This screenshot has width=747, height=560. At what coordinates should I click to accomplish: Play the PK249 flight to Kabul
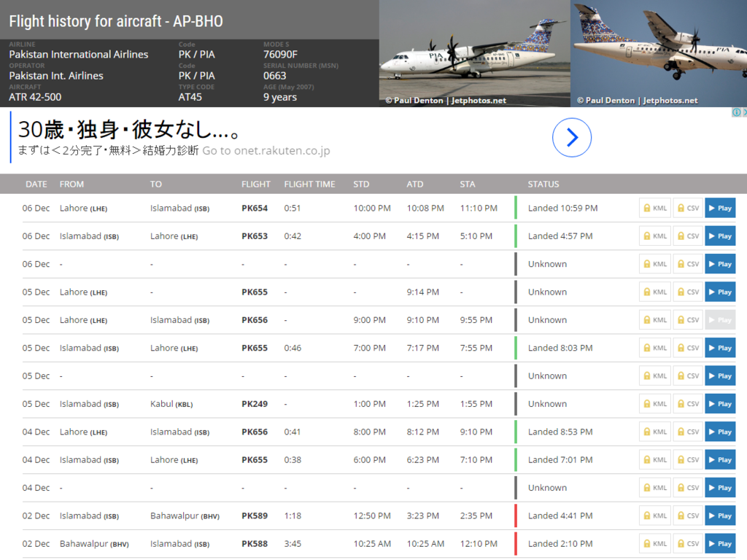pyautogui.click(x=720, y=404)
